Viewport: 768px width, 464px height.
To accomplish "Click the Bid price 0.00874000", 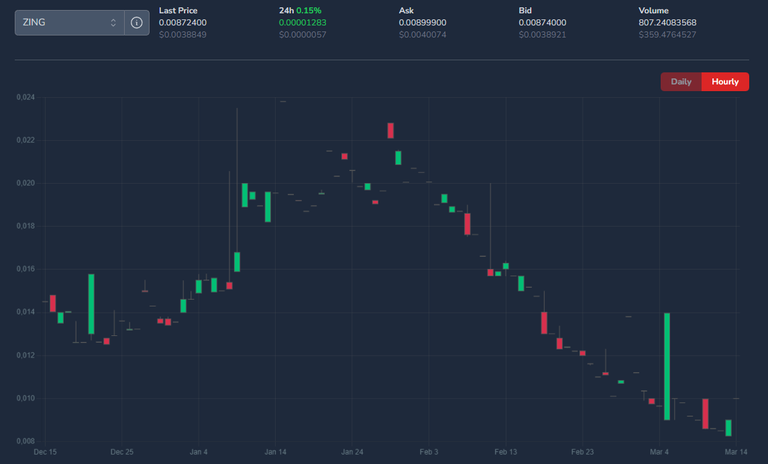I will (x=542, y=23).
